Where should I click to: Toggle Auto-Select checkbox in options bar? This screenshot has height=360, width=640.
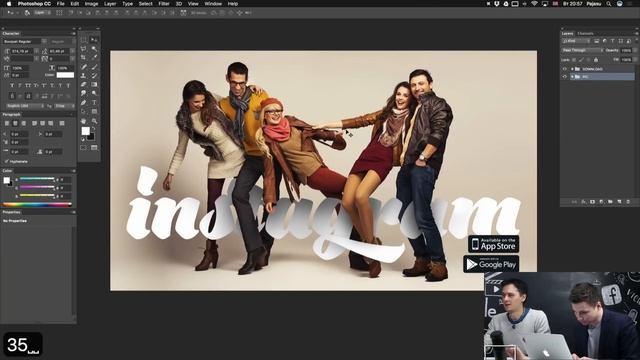[x=27, y=13]
